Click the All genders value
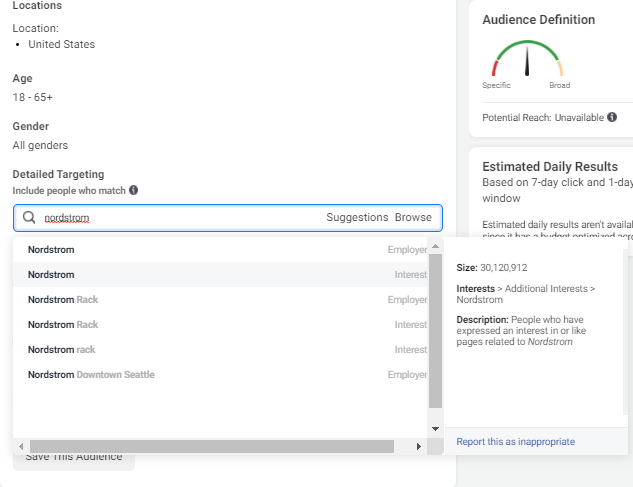Image resolution: width=633 pixels, height=487 pixels. point(40,145)
